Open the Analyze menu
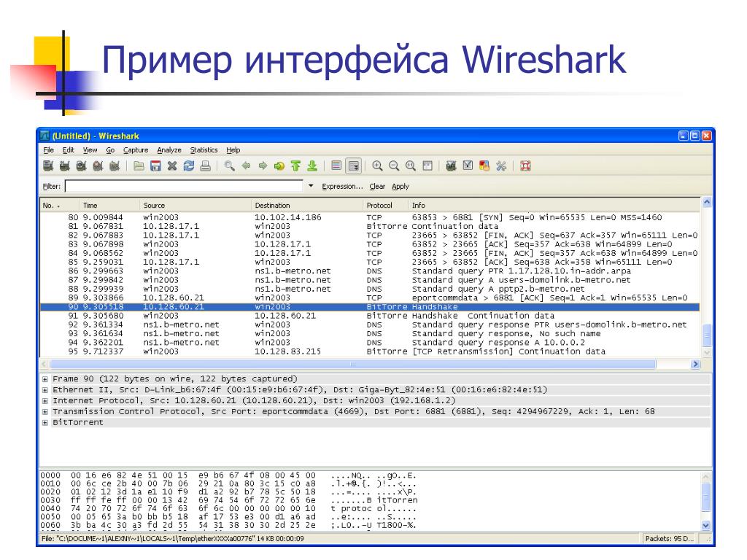Screen dimensions: 747x560 169,150
